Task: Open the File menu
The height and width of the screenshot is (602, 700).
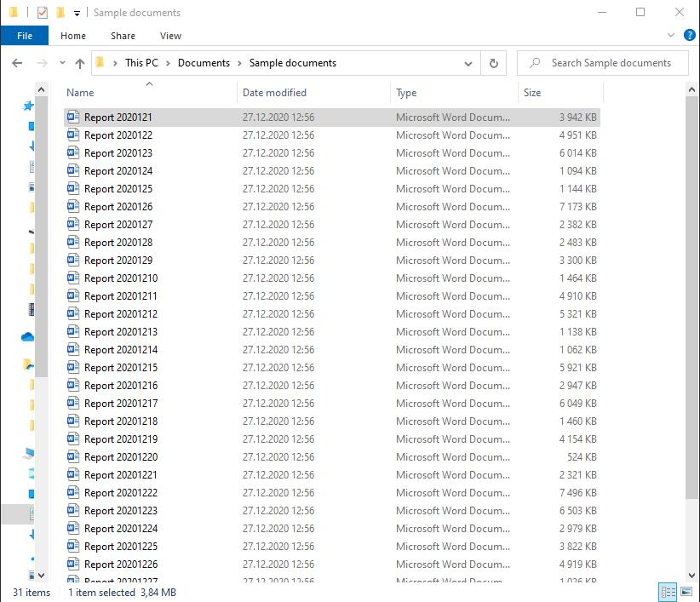Action: [25, 36]
